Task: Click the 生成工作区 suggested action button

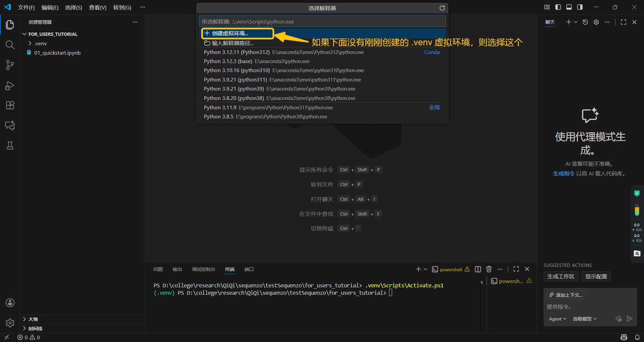Action: click(x=561, y=277)
